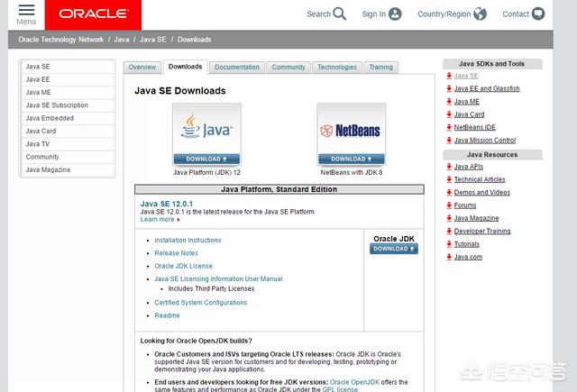Click the Sign In user icon
This screenshot has width=577, height=392.
[x=395, y=14]
